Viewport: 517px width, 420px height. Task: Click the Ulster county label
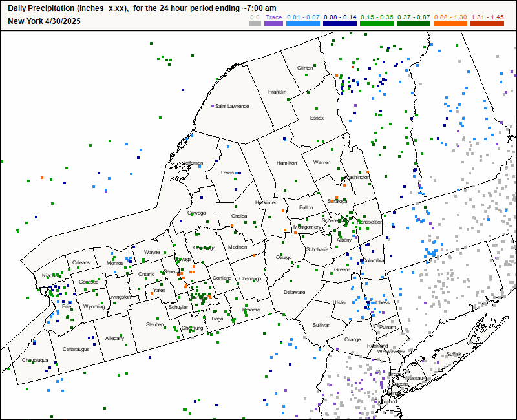339,302
